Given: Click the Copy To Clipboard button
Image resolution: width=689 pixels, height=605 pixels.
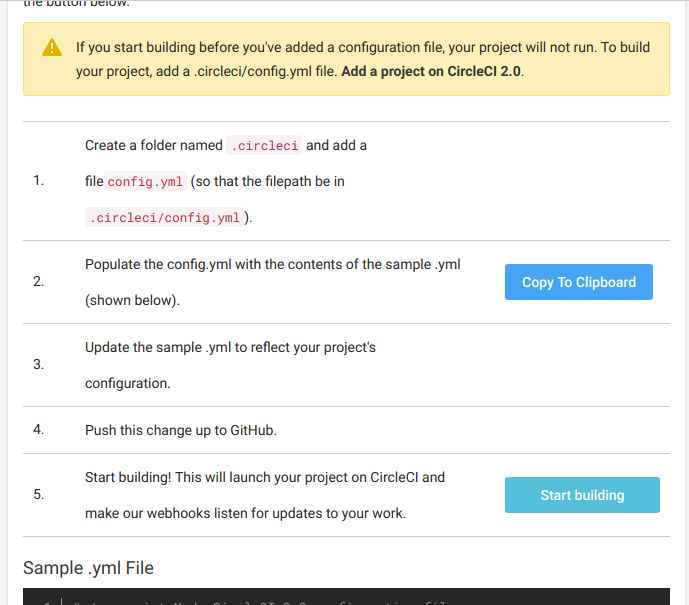Looking at the screenshot, I should (579, 282).
